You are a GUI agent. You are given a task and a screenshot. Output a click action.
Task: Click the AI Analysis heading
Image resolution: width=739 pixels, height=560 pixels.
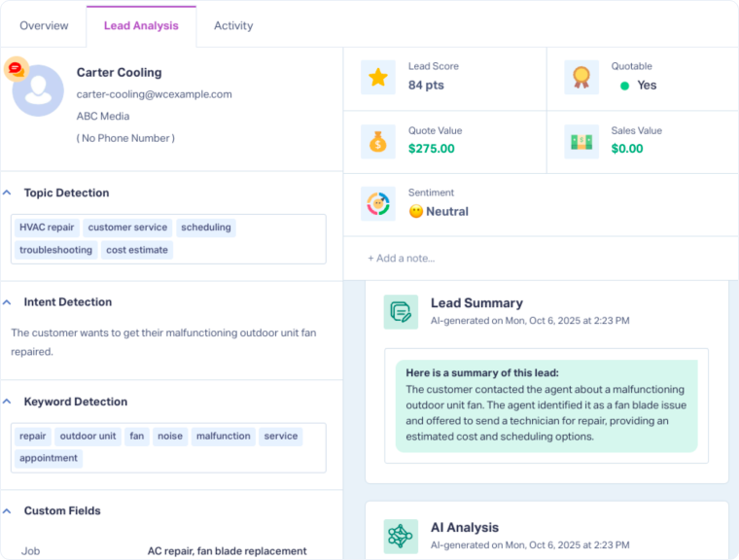[464, 528]
